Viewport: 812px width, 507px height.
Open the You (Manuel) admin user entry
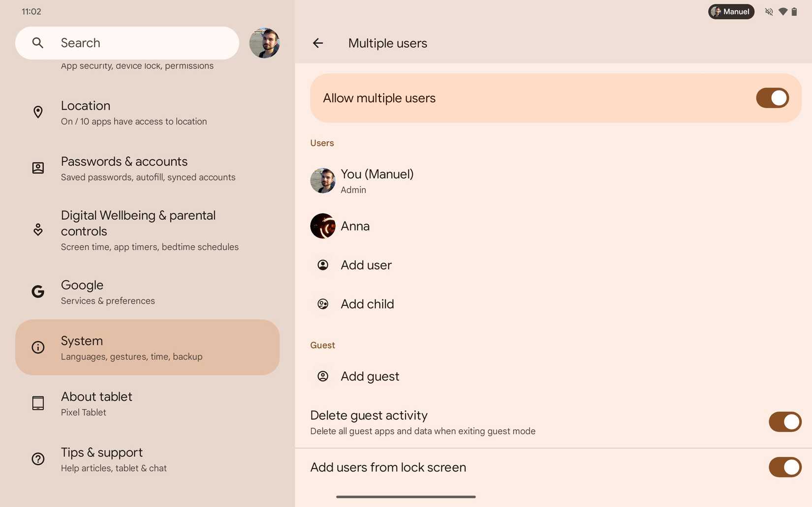pyautogui.click(x=554, y=181)
